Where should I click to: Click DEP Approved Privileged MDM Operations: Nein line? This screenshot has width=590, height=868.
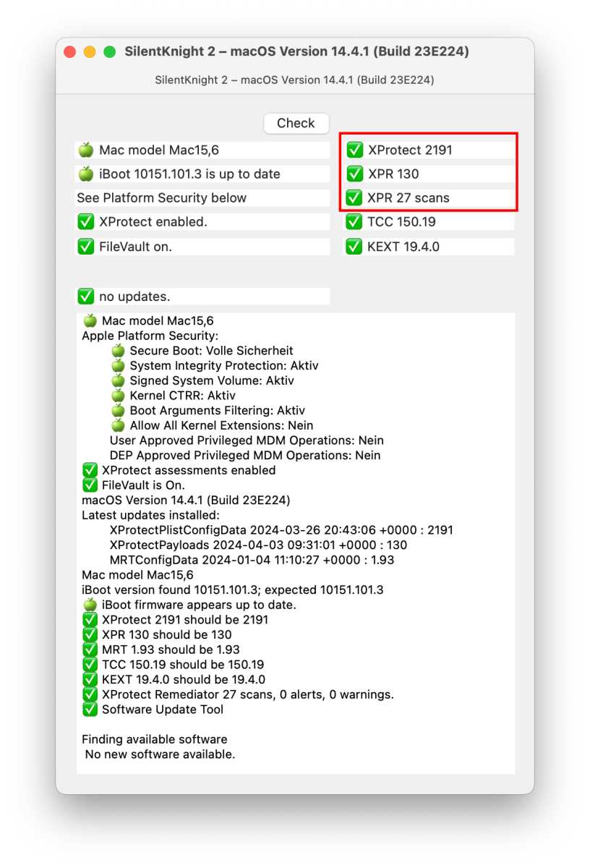pyautogui.click(x=245, y=456)
